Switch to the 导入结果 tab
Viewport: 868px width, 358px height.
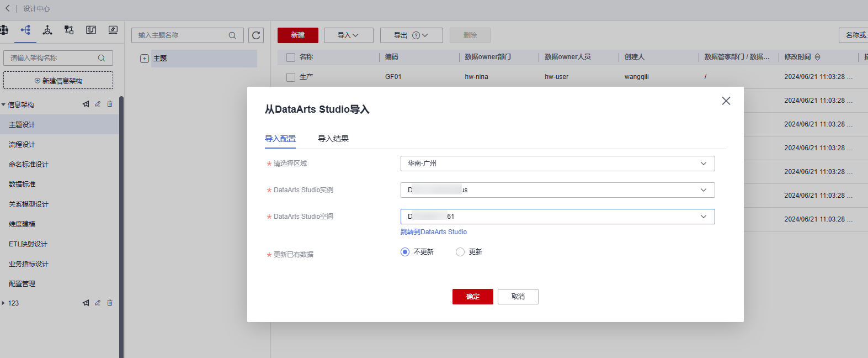(x=333, y=139)
